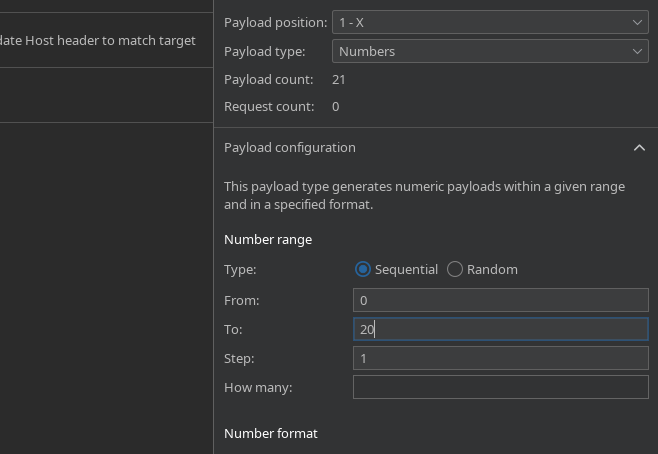The height and width of the screenshot is (454, 658).
Task: Collapse the Payload configuration section chevron
Action: [x=639, y=148]
